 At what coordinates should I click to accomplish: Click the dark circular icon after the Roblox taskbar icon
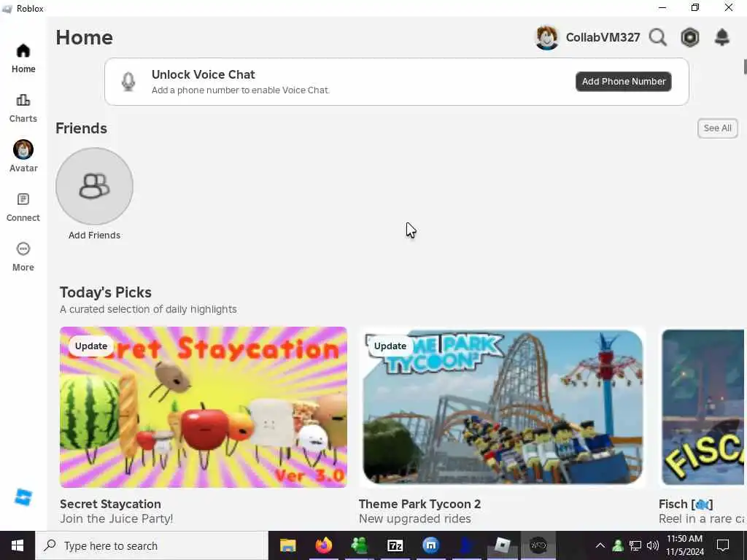[538, 545]
